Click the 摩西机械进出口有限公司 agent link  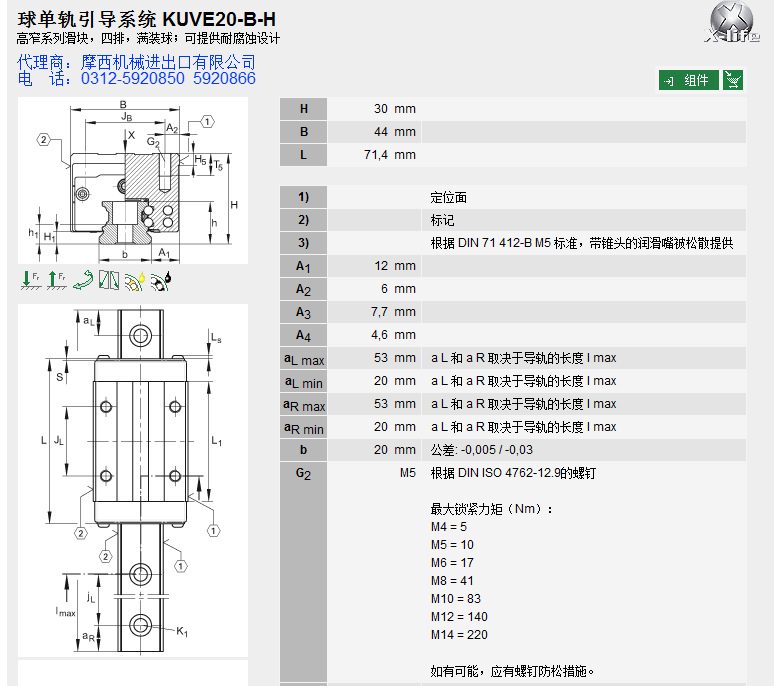pyautogui.click(x=168, y=61)
